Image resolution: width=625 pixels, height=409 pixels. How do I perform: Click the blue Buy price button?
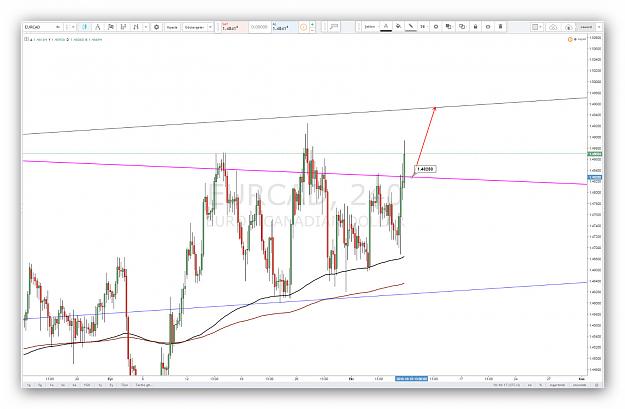[284, 27]
